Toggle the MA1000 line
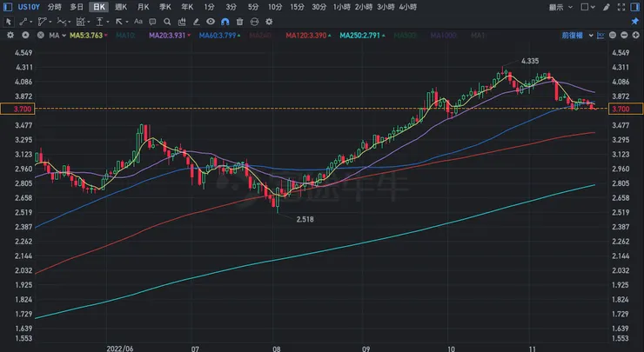This screenshot has height=352, width=644. [444, 36]
